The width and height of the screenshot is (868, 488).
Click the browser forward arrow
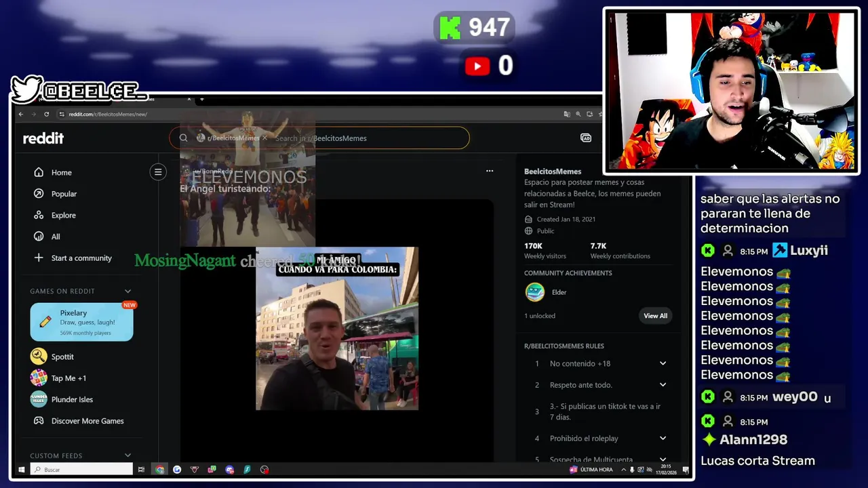[33, 114]
